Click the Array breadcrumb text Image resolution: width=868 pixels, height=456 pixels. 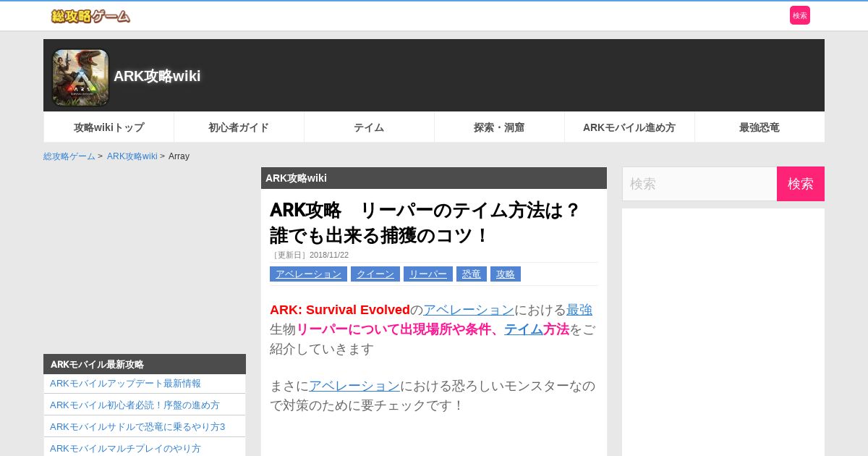(179, 156)
